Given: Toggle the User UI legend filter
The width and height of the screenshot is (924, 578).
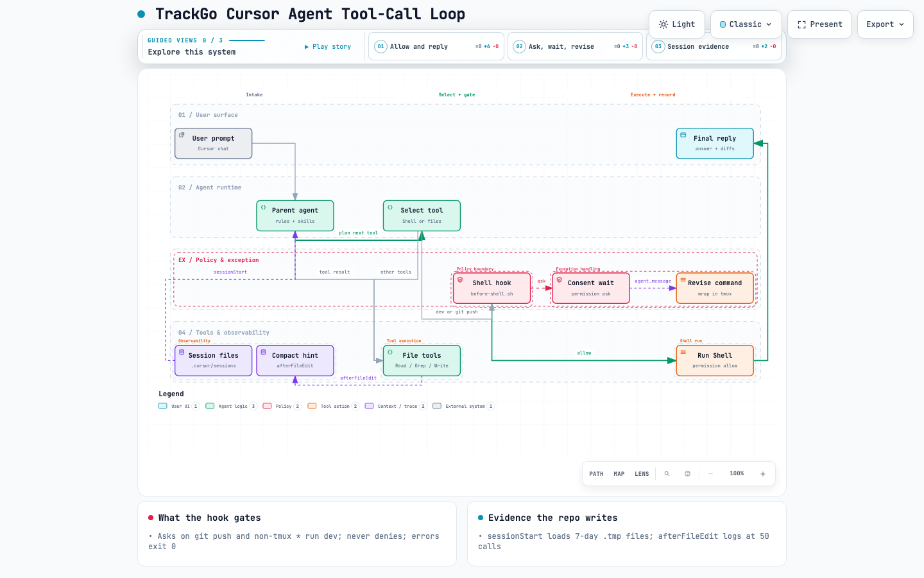Looking at the screenshot, I should (x=179, y=406).
